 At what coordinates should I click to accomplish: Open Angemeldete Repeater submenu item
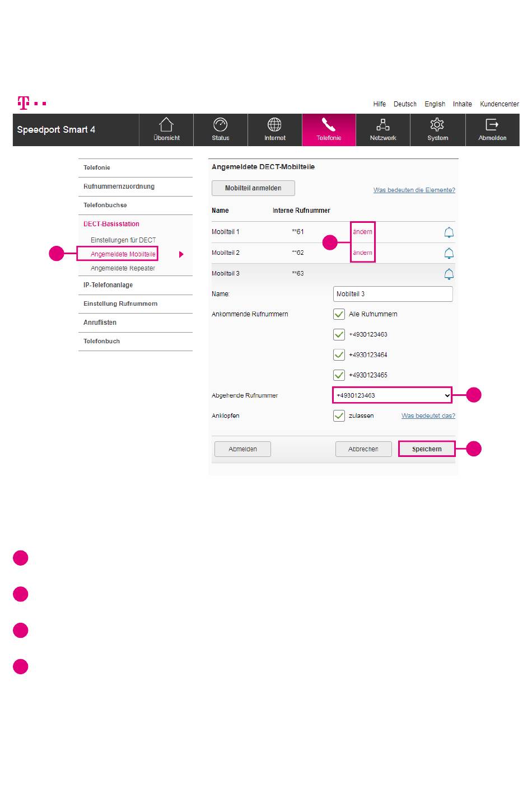click(123, 268)
